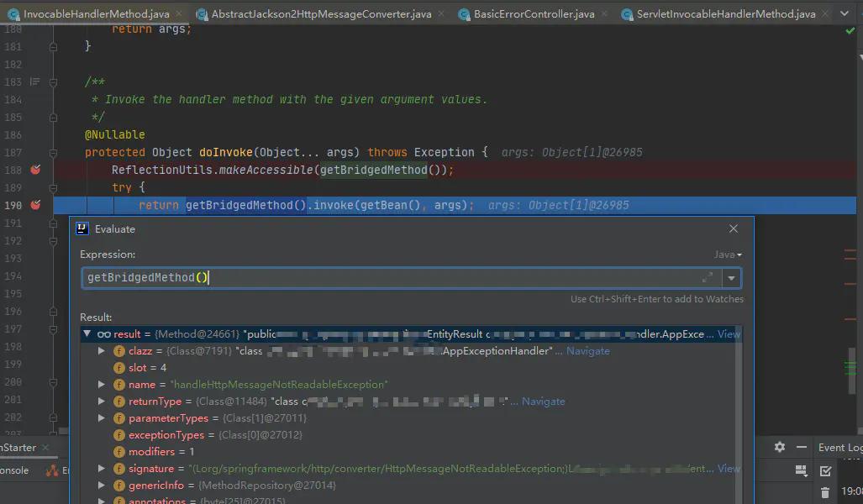The height and width of the screenshot is (504, 863).
Task: Switch to the BasicErrorController.java tab
Action: point(534,13)
